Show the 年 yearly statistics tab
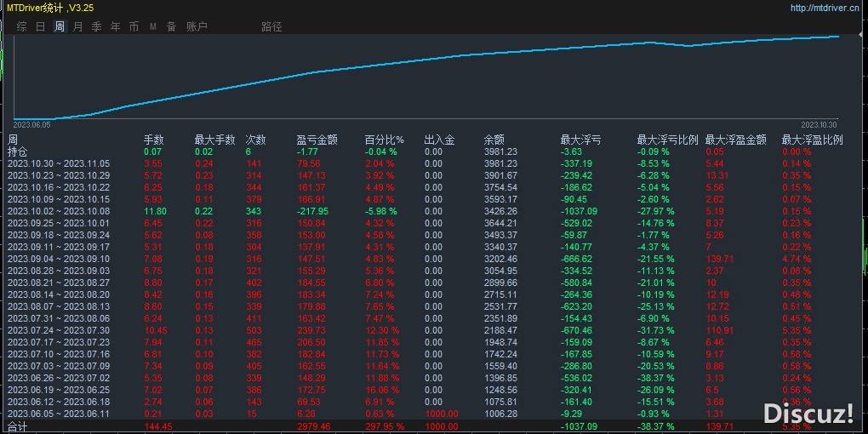Screen dimensions: 868x434 [x=116, y=26]
